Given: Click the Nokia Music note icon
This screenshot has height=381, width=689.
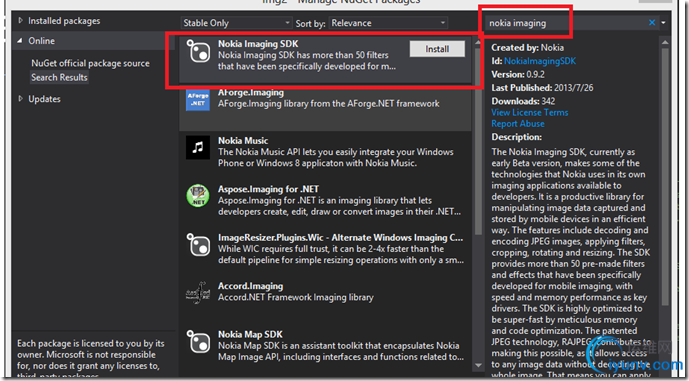Looking at the screenshot, I should point(198,147).
